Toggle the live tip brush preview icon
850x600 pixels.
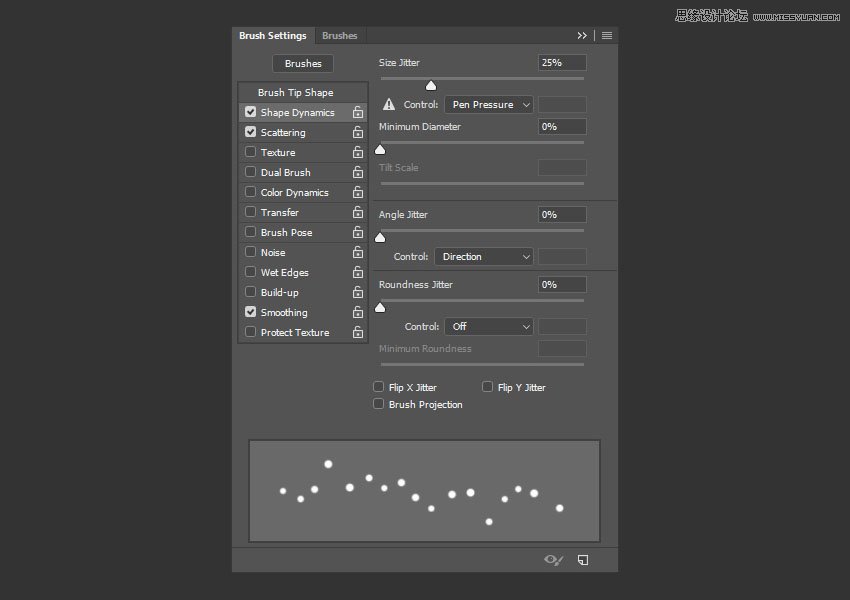click(553, 560)
